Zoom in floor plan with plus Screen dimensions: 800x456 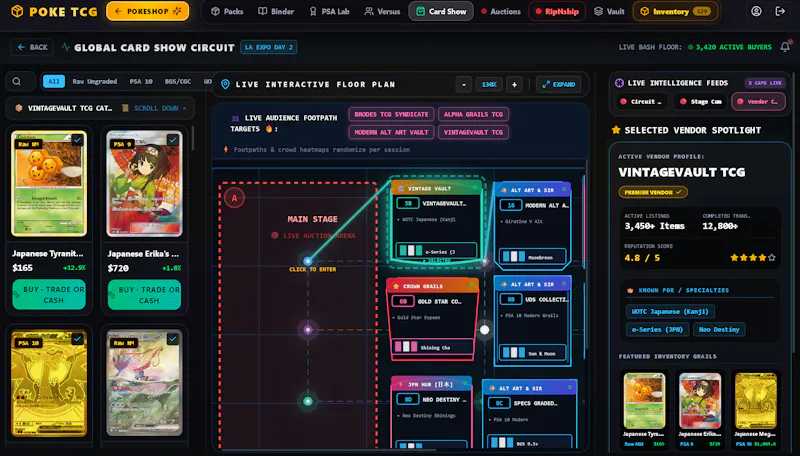[x=514, y=84]
